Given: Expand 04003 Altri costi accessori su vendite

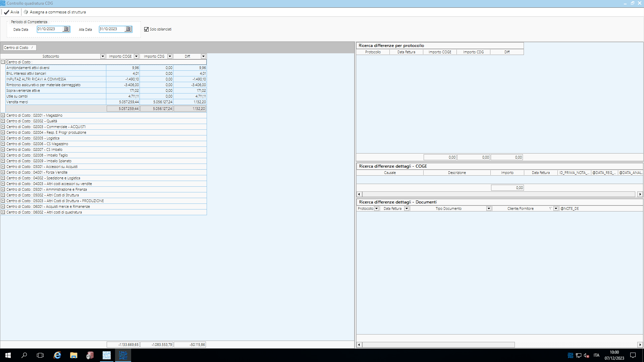Looking at the screenshot, I should pyautogui.click(x=3, y=184).
